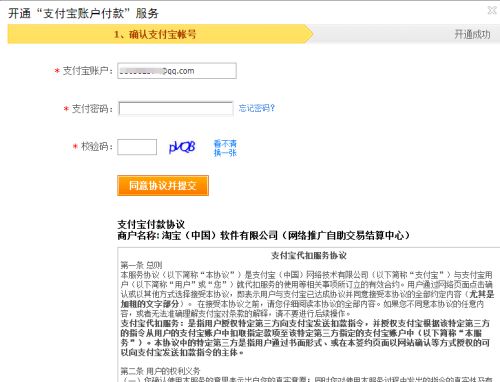Click the 第二条 用户的权利义务 clause heading
This screenshot has width=500, height=382.
pyautogui.click(x=160, y=371)
